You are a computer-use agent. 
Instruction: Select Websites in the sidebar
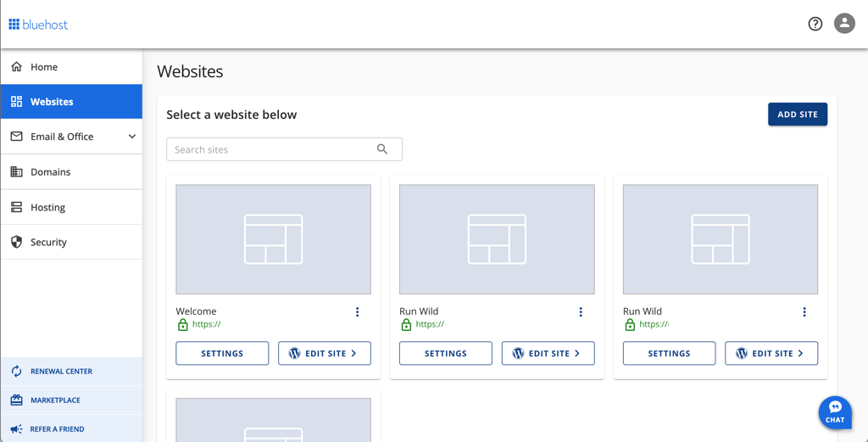coord(71,101)
